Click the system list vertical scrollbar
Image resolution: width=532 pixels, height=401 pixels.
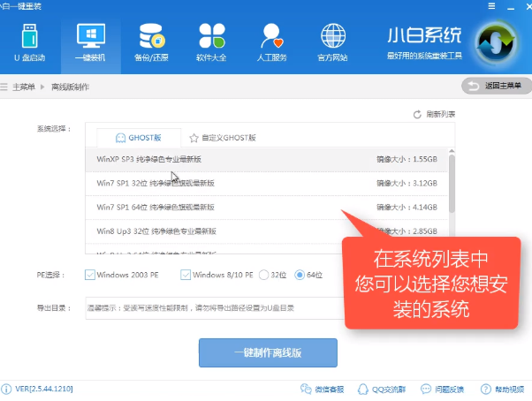(452, 185)
